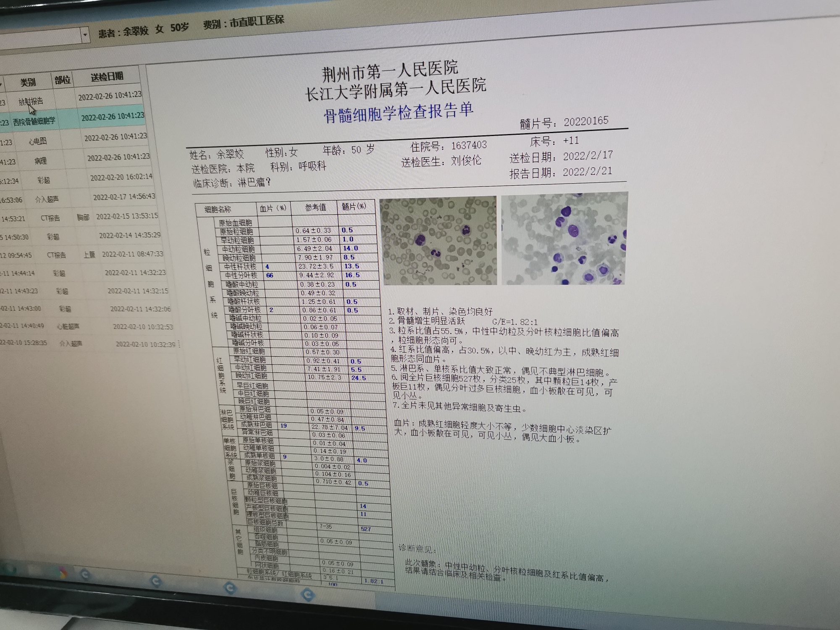Click the 细胞名称 table header
This screenshot has width=840, height=630.
218,209
